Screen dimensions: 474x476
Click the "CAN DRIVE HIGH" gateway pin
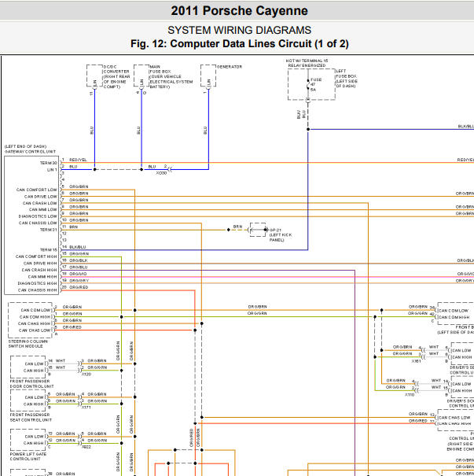point(40,264)
